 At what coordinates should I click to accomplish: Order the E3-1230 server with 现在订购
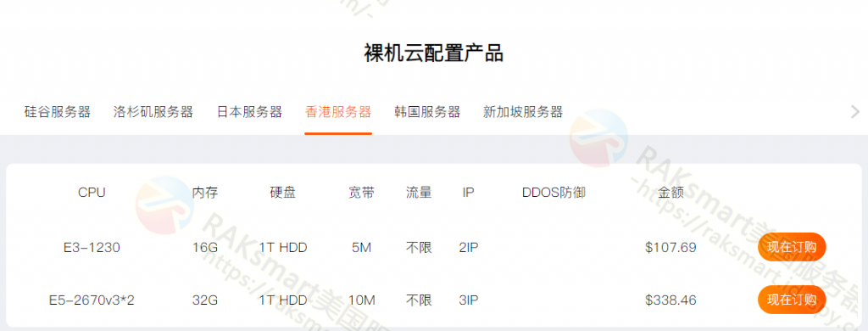pos(792,247)
